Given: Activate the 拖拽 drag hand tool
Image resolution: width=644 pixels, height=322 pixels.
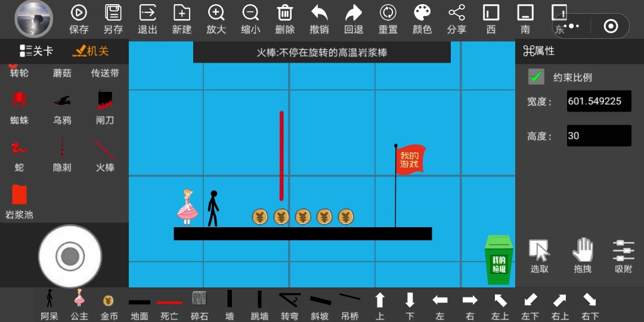Looking at the screenshot, I should tap(583, 255).
